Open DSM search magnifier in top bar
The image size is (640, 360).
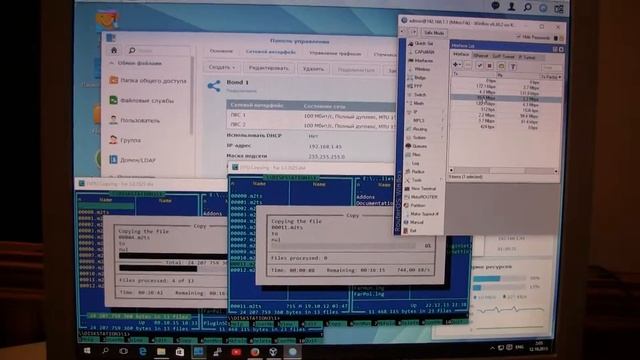tap(527, 7)
